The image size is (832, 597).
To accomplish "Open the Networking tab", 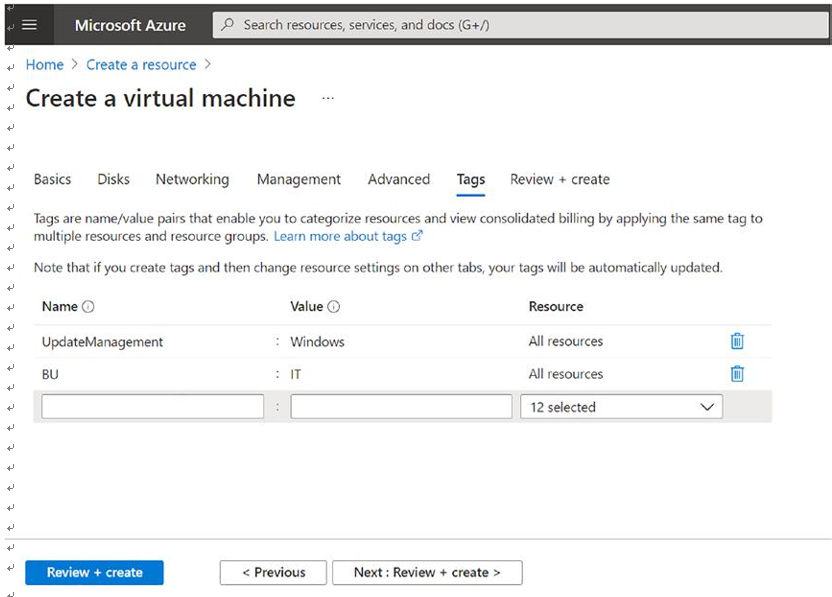I will (192, 179).
